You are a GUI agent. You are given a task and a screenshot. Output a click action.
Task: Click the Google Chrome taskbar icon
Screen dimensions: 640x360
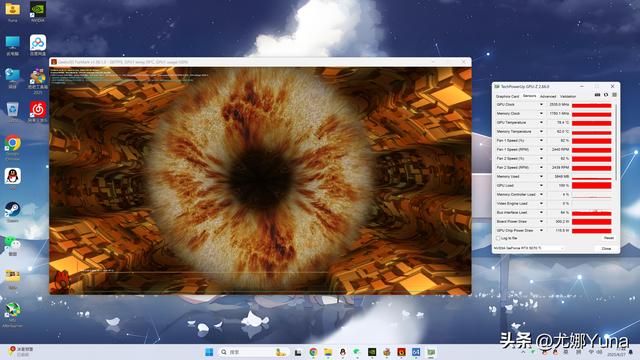(313, 352)
